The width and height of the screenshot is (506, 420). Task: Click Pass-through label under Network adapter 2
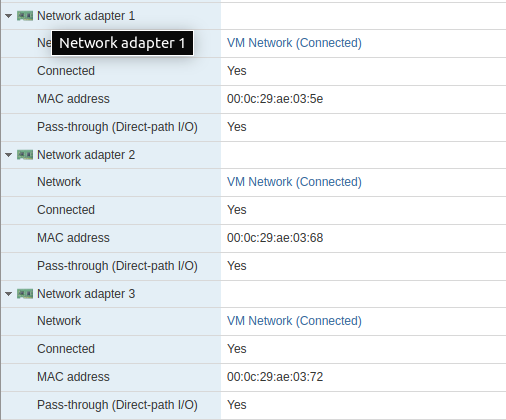click(117, 266)
